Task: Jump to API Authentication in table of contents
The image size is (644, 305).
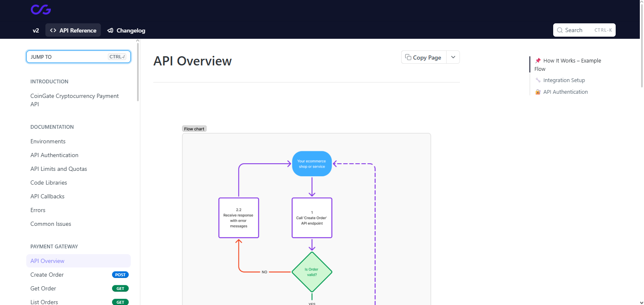Action: 562,92
